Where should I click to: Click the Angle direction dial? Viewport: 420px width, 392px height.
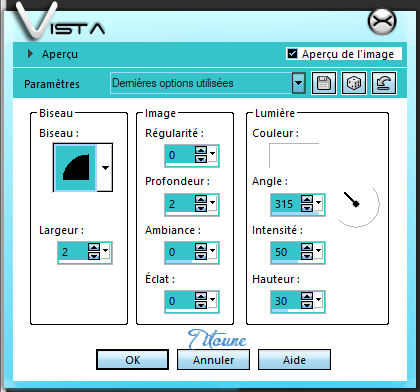358,204
